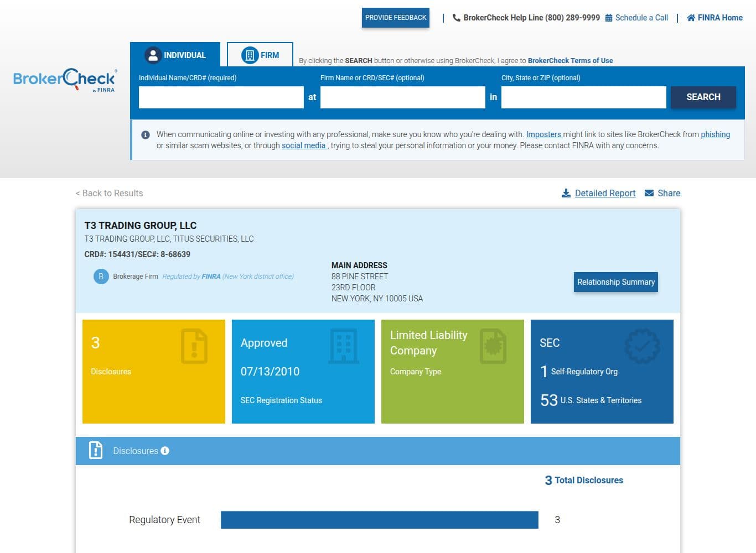Click the Limited Liability Company tile
The height and width of the screenshot is (553, 756).
(453, 372)
